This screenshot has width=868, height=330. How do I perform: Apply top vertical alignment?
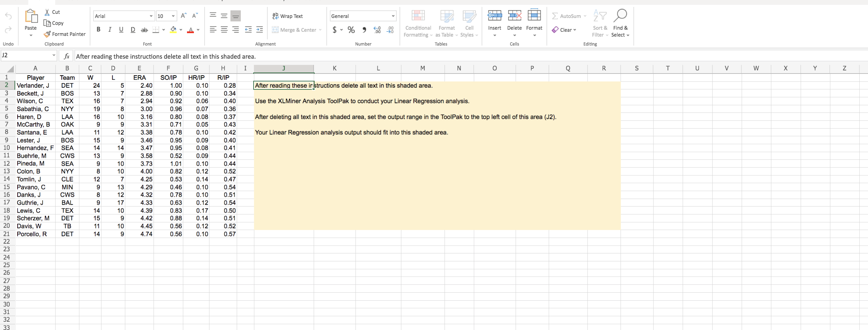tap(213, 16)
